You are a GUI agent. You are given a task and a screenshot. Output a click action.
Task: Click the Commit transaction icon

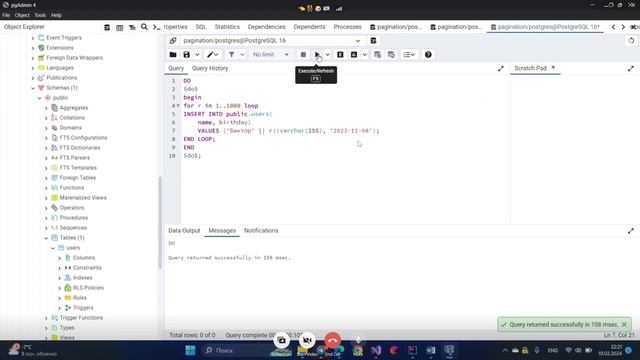pyautogui.click(x=378, y=55)
